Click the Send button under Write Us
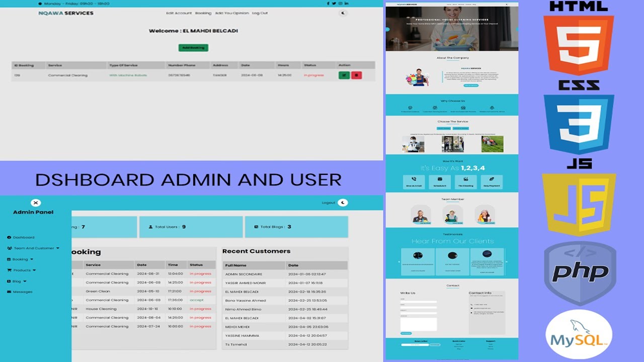This screenshot has height=362, width=644. click(407, 333)
